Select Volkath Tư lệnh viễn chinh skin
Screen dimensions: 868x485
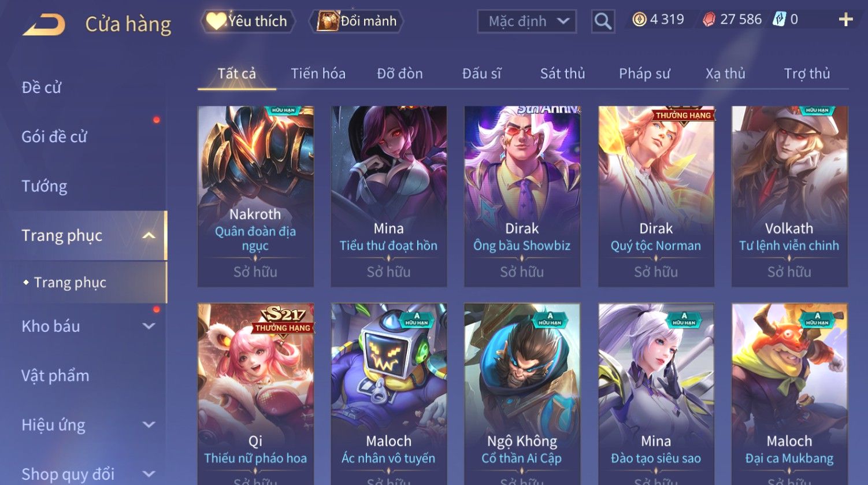pyautogui.click(x=789, y=197)
